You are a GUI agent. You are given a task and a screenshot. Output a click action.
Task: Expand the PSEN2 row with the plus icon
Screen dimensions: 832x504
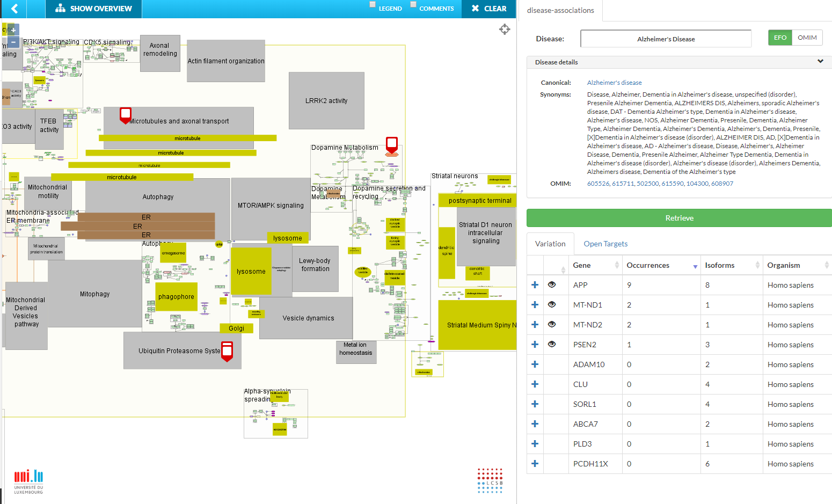click(535, 344)
